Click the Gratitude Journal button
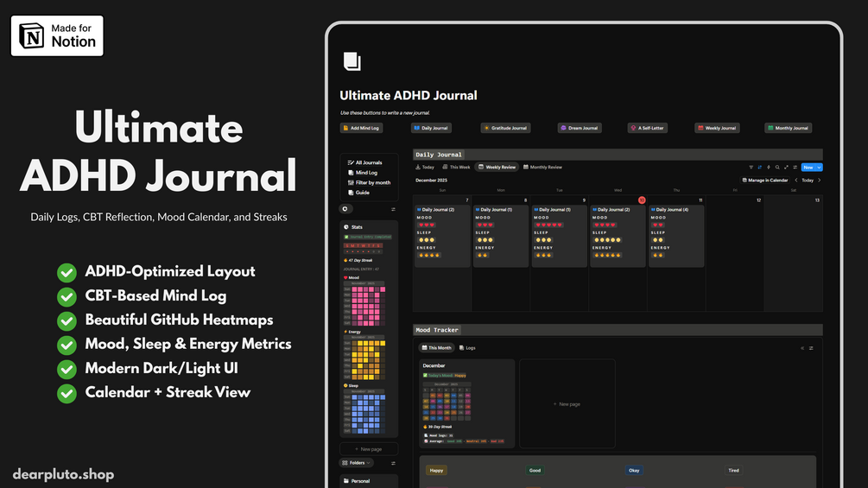Image resolution: width=868 pixels, height=488 pixels. click(505, 128)
